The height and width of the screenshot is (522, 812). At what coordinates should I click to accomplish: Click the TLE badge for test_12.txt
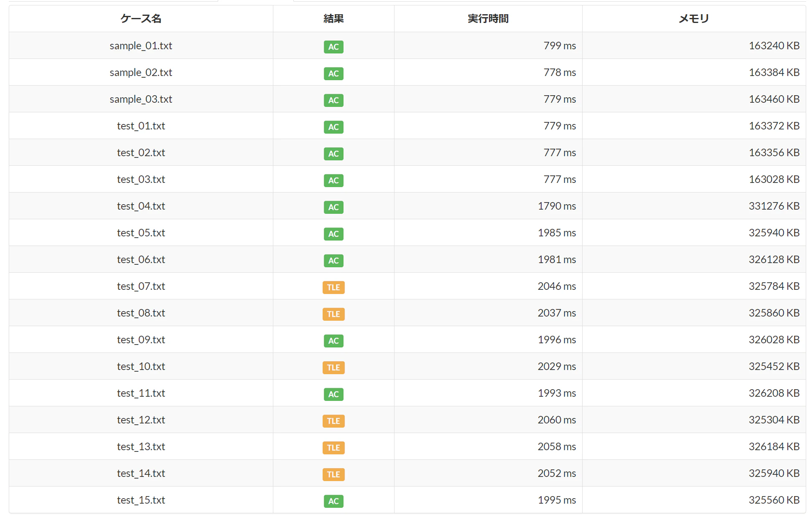pos(333,421)
